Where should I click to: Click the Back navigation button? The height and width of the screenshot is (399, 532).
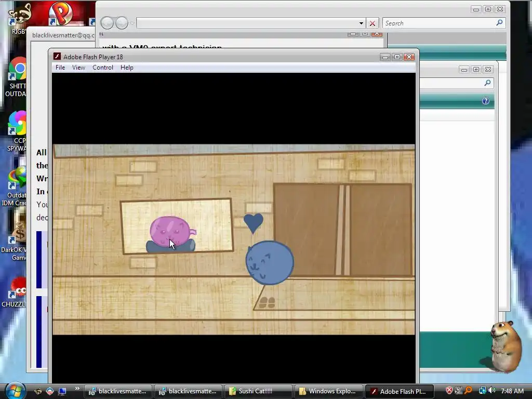(x=107, y=23)
